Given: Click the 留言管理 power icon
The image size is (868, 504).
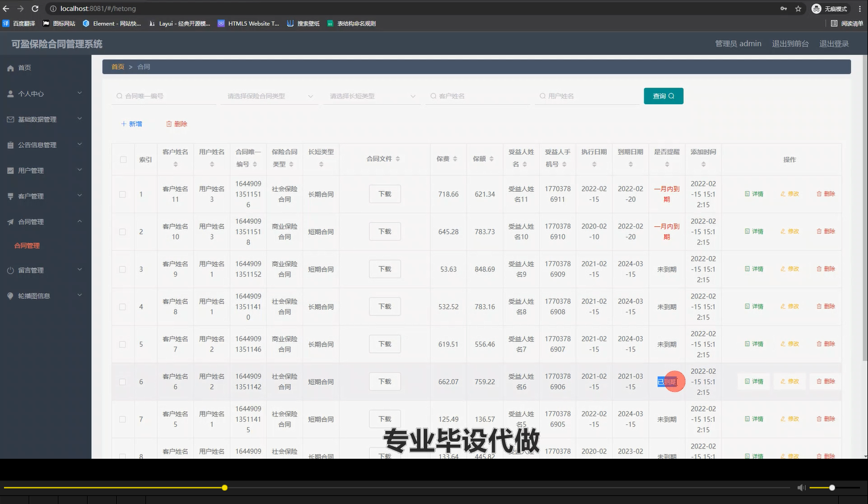Looking at the screenshot, I should point(11,270).
